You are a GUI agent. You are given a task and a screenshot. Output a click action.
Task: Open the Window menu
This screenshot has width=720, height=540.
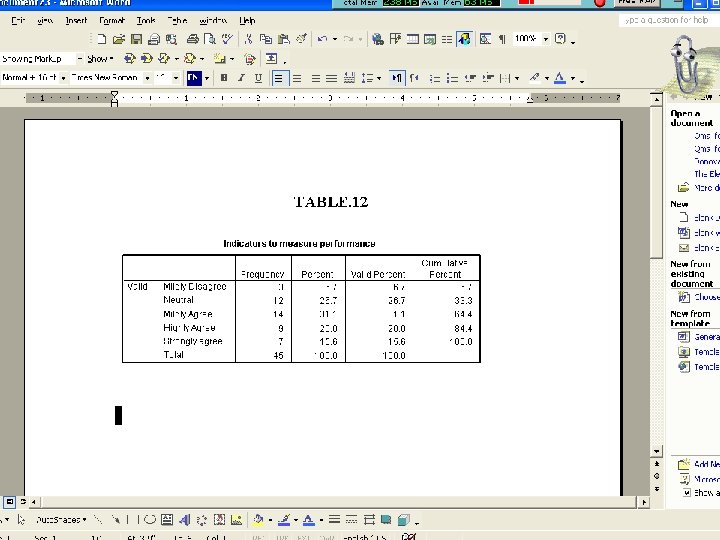pos(213,20)
